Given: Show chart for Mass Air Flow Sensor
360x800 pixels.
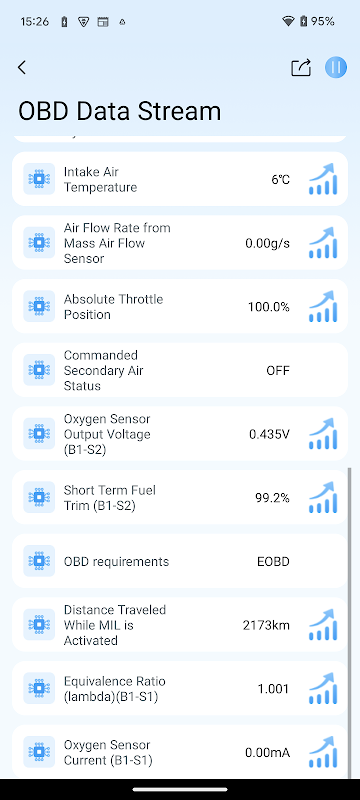Looking at the screenshot, I should point(323,243).
